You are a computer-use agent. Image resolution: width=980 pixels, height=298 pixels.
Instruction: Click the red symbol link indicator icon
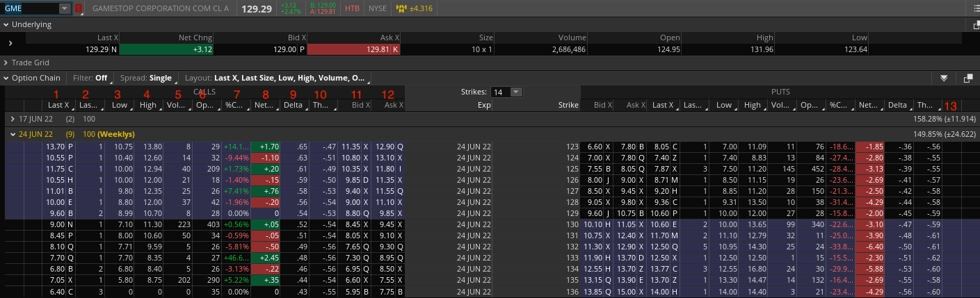pos(79,9)
